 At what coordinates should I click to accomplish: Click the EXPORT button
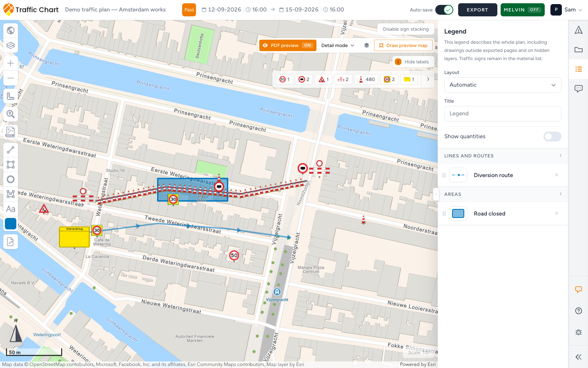(x=478, y=10)
